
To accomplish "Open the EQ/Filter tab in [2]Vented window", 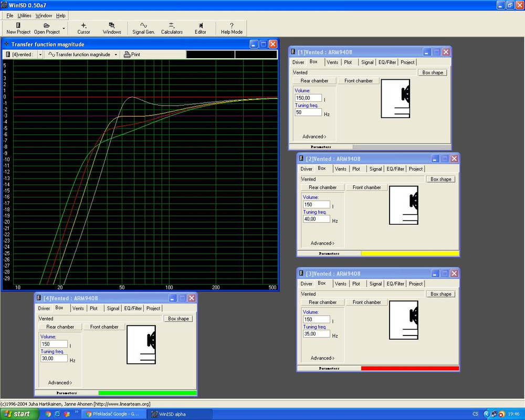I will pyautogui.click(x=395, y=169).
